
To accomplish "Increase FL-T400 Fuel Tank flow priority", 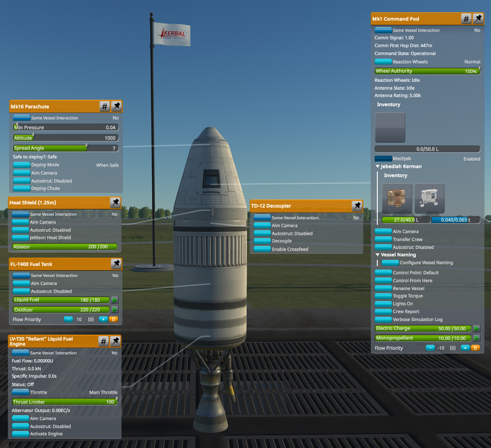I will [103, 319].
